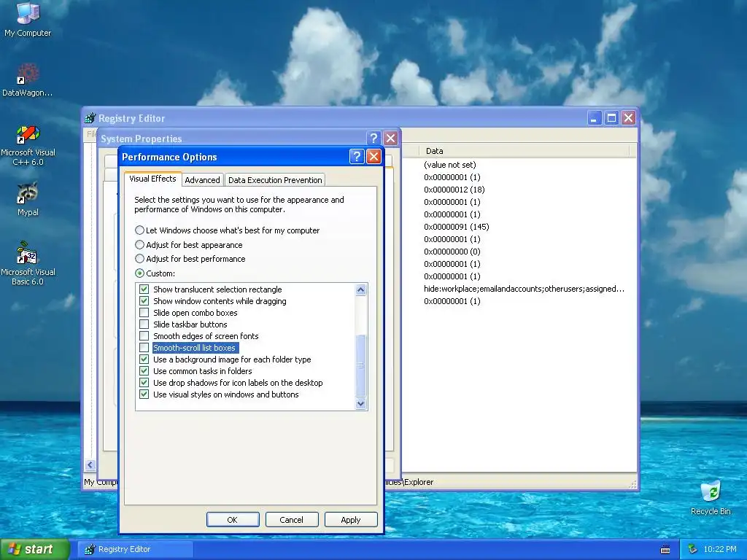Switch to the Visual Effects tab
Screen dimensions: 747x560
click(x=152, y=179)
